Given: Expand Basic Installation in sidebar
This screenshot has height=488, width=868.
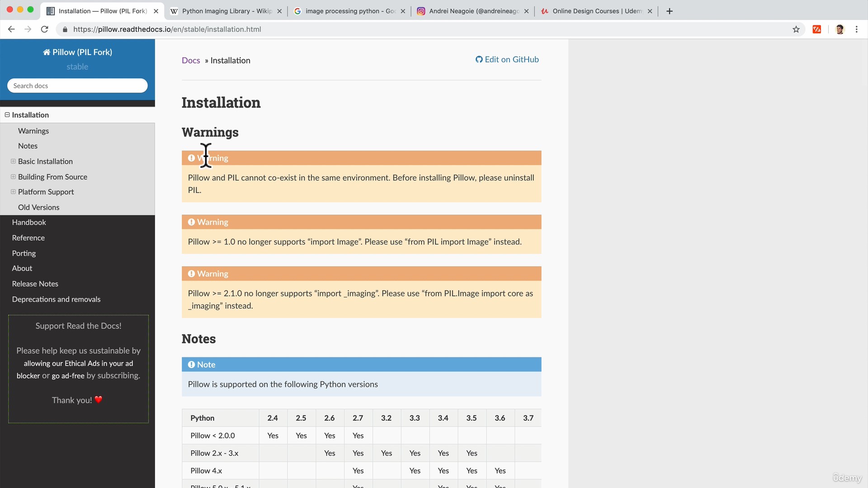Looking at the screenshot, I should [13, 161].
